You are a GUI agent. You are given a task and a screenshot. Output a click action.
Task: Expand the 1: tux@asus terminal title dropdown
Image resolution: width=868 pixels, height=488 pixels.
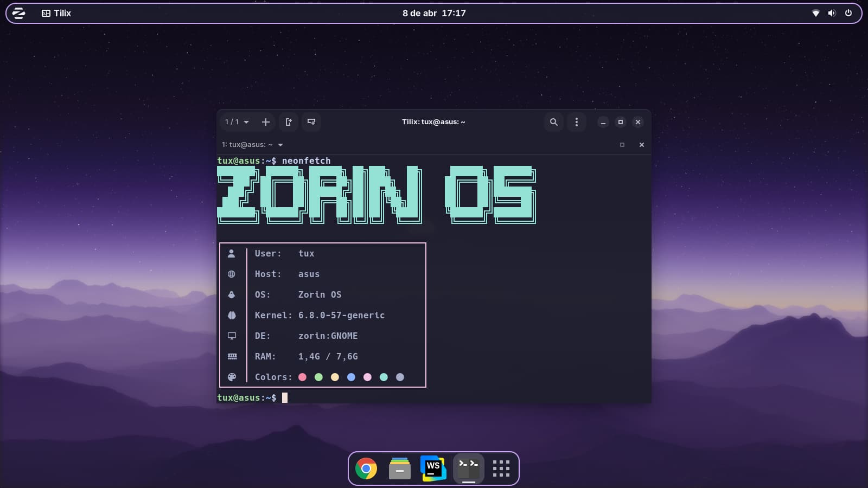[252, 145]
